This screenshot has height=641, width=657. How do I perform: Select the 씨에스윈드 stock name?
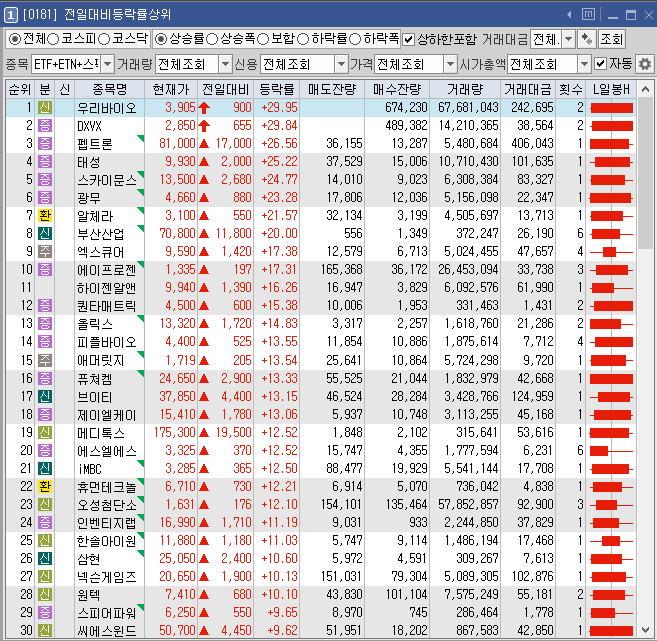pos(106,631)
